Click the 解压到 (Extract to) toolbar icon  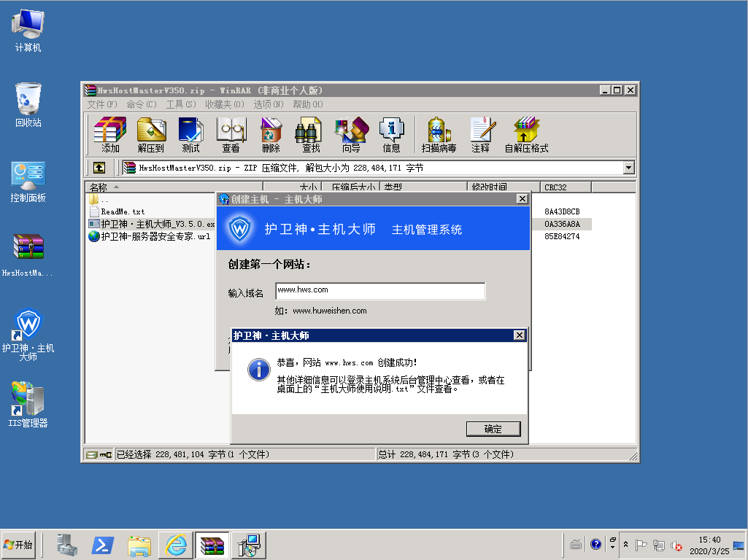(151, 135)
